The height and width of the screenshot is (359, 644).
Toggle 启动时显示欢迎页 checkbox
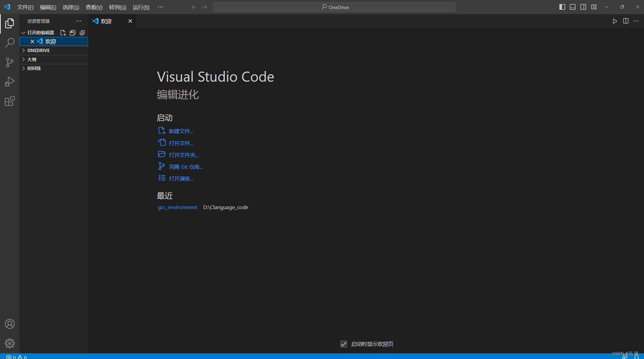tap(344, 344)
